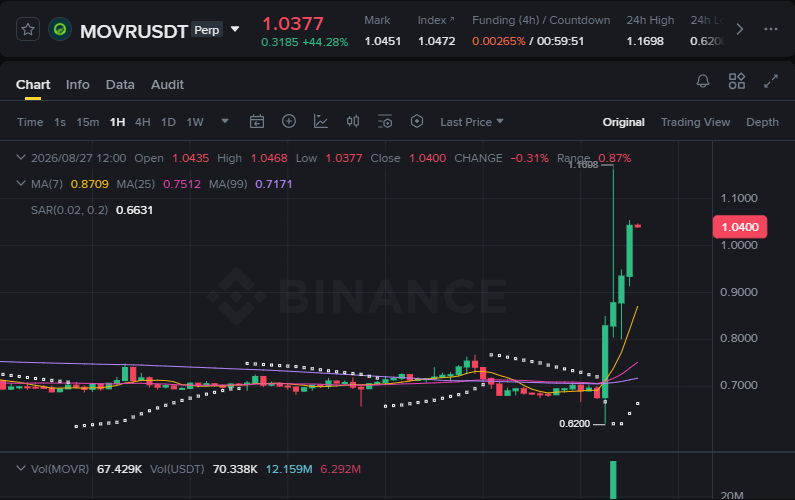
Task: Switch to Trading View chart
Action: [695, 122]
